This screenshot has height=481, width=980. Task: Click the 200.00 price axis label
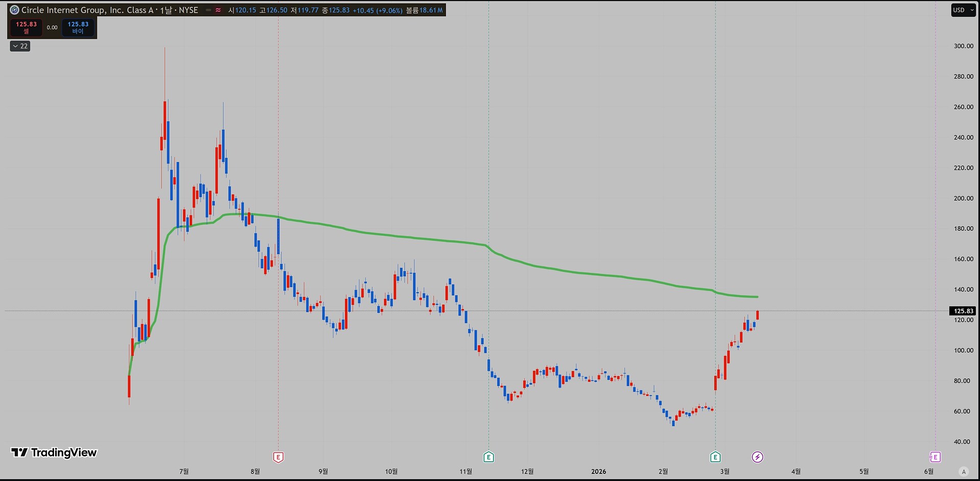963,198
